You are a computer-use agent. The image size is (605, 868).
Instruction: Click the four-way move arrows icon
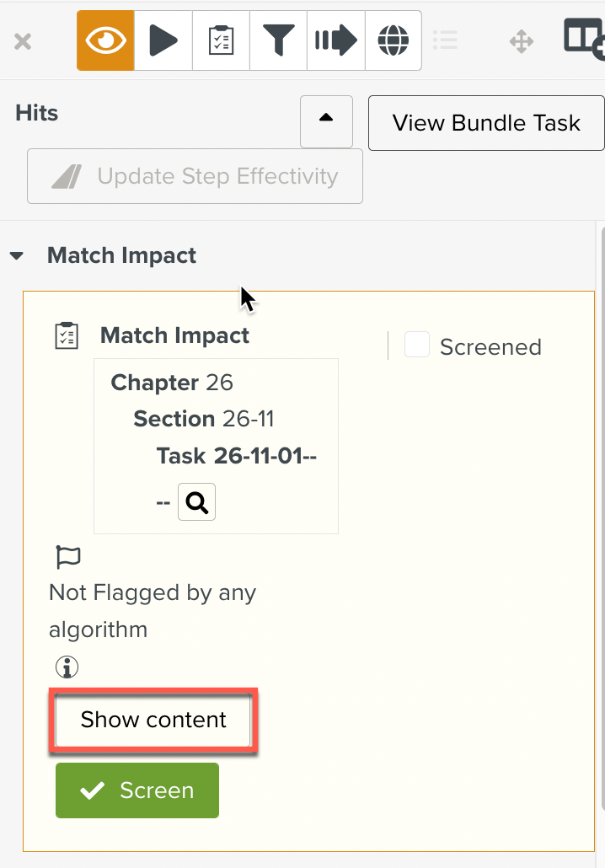[x=522, y=40]
